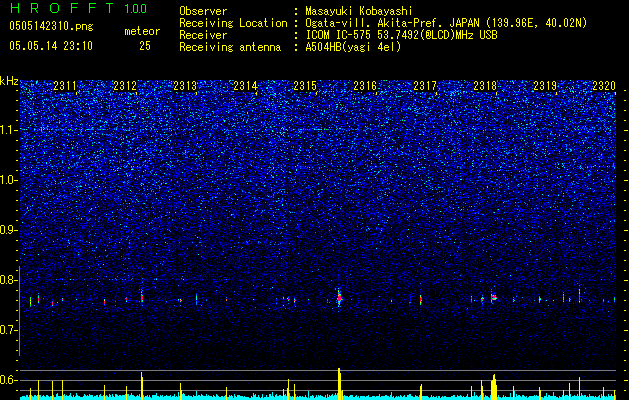The width and height of the screenshot is (629, 400).
Task: Click the Receiving Location value text
Action: click(448, 23)
